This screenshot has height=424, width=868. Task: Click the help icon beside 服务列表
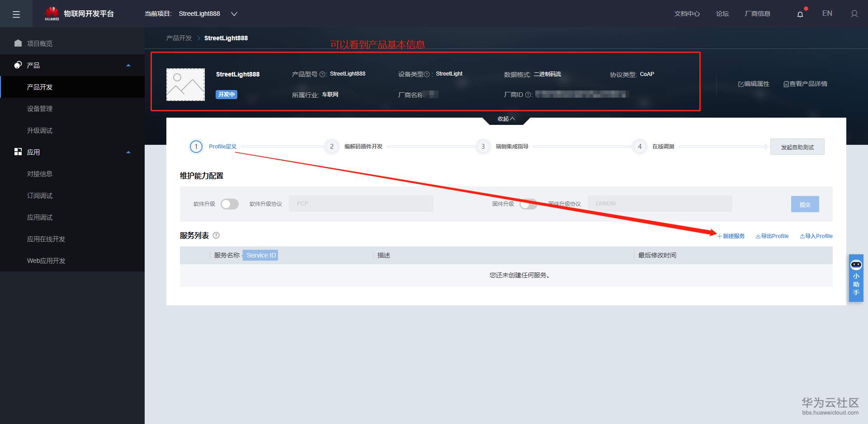(216, 235)
